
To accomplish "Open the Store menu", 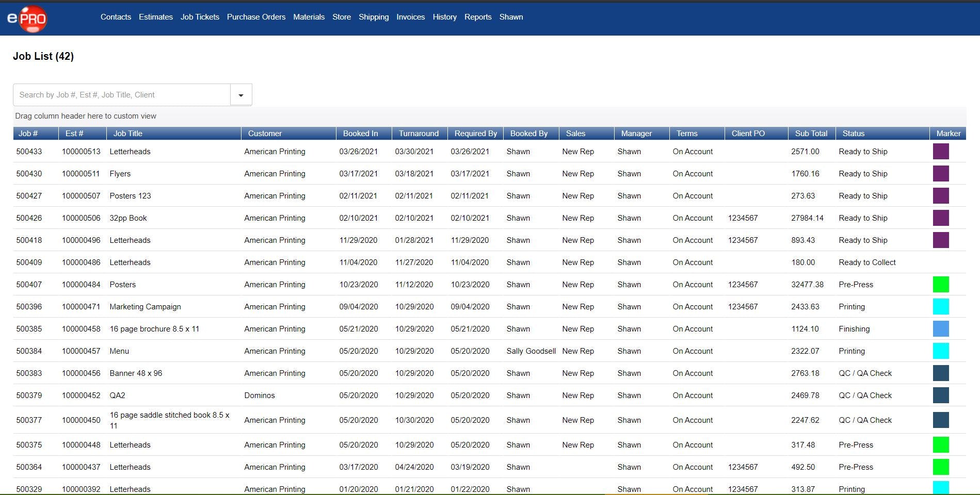I will click(x=342, y=17).
